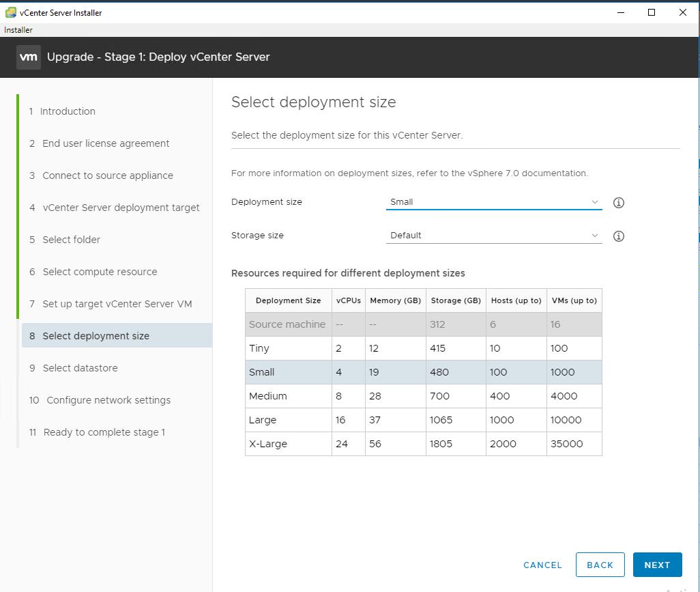Go to Select compute resource step
Image resolution: width=700 pixels, height=592 pixels.
pyautogui.click(x=93, y=272)
